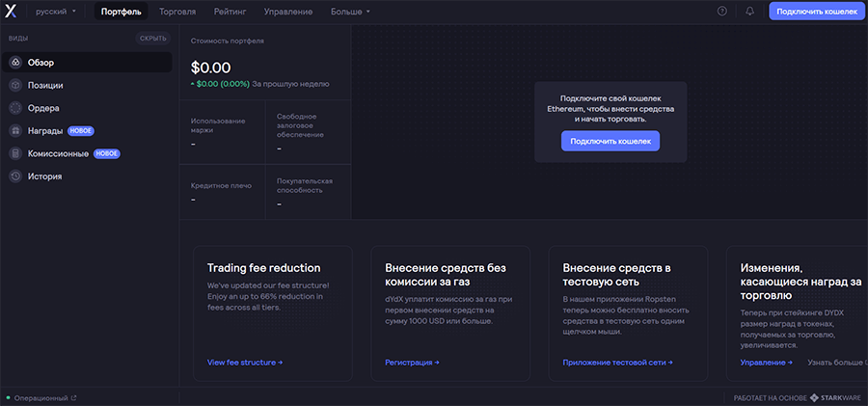Select Обзор in the sidebar
This screenshot has width=868, height=406.
(x=87, y=63)
